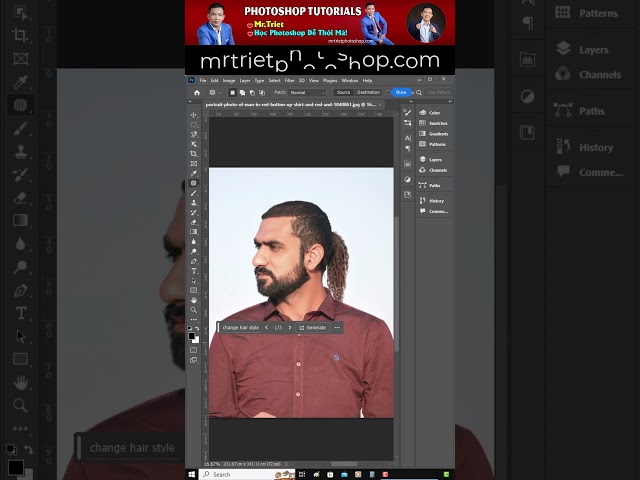Select the Frame tool

(194, 164)
